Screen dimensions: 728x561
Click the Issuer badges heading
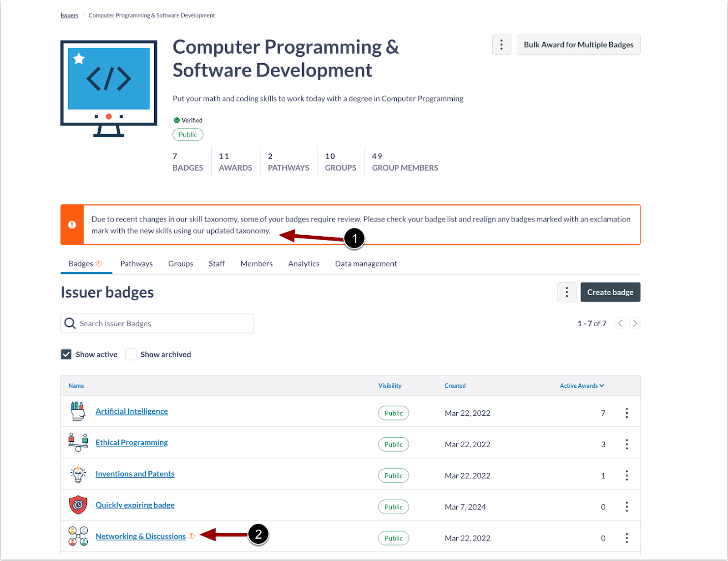point(107,292)
